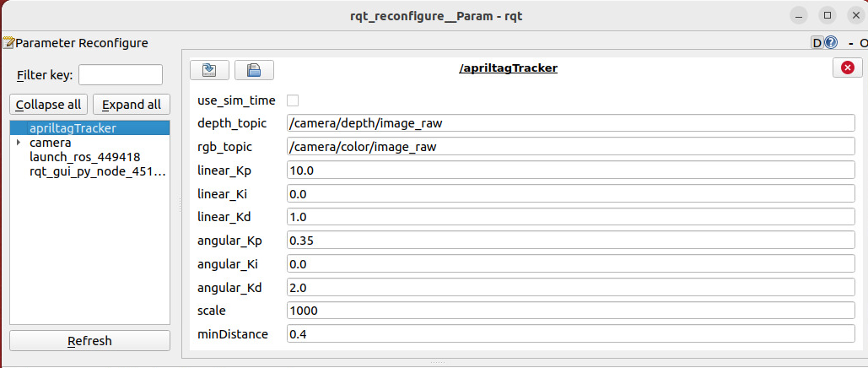Edit the linear_Kd field showing 1.0
This screenshot has width=868, height=368.
click(x=571, y=217)
